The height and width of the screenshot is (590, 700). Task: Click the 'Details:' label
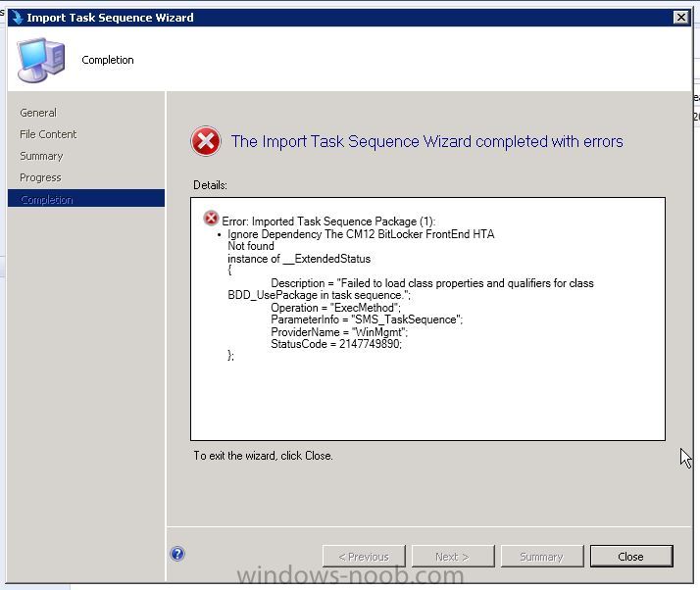pyautogui.click(x=210, y=185)
